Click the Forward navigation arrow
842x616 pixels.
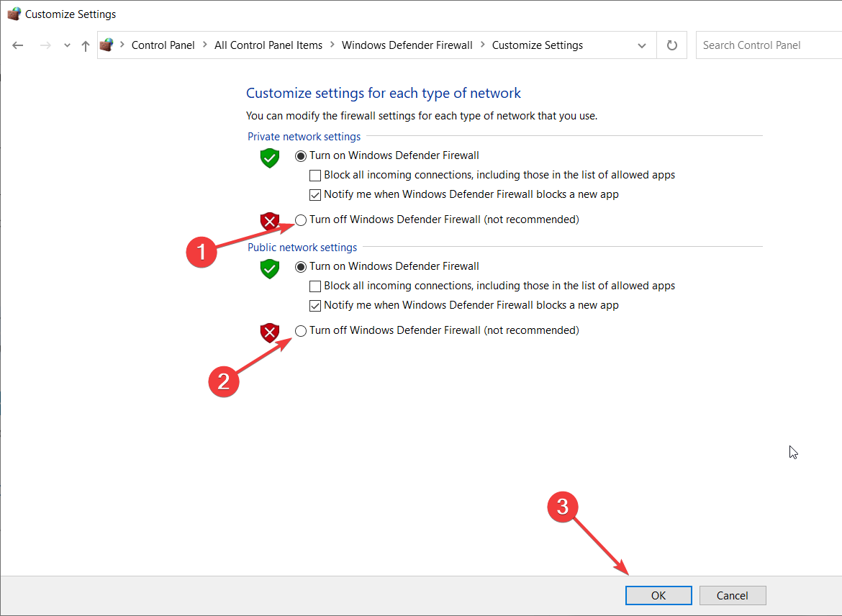pyautogui.click(x=45, y=45)
